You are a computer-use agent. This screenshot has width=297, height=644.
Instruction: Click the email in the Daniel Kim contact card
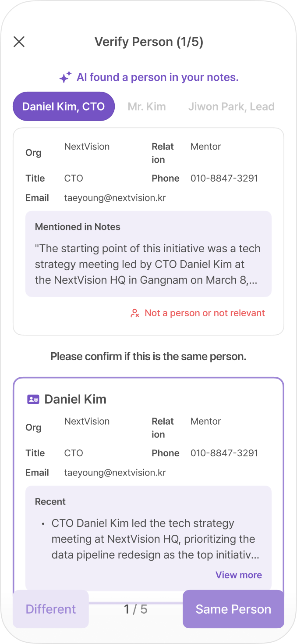coord(115,472)
